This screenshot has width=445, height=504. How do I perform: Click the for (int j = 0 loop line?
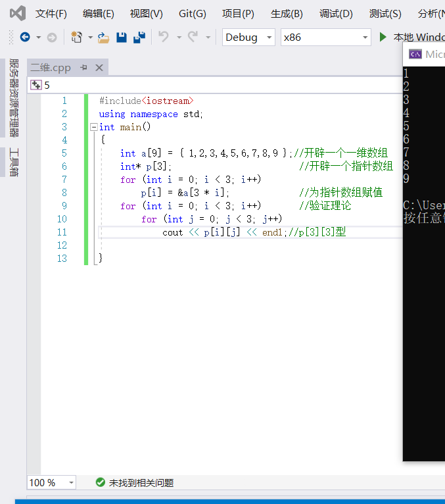pyautogui.click(x=212, y=219)
